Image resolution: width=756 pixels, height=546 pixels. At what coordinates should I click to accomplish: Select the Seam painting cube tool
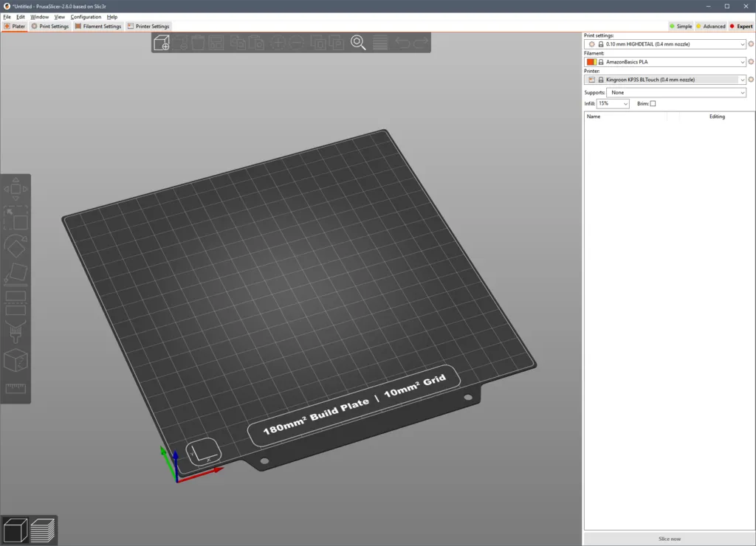click(16, 360)
